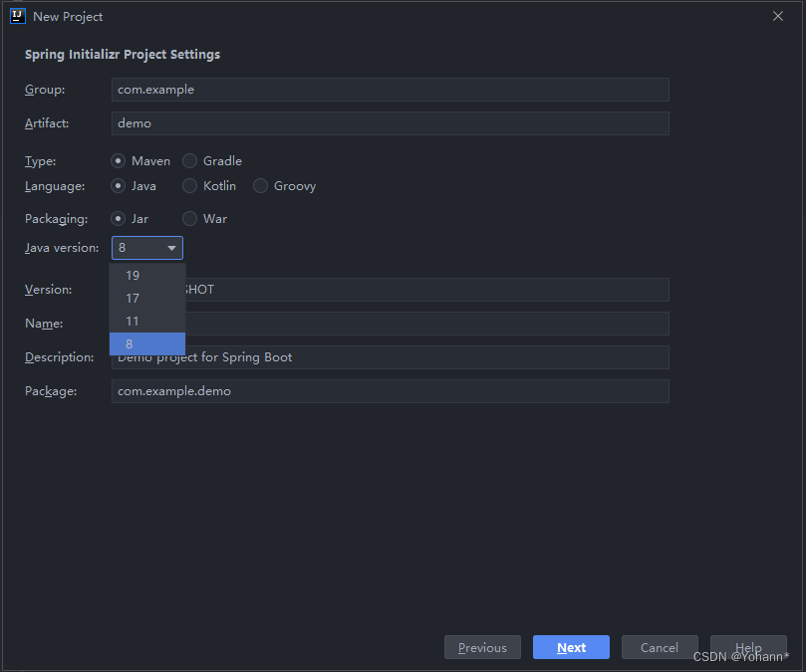Click the Type label
The width and height of the screenshot is (806, 672).
[40, 161]
